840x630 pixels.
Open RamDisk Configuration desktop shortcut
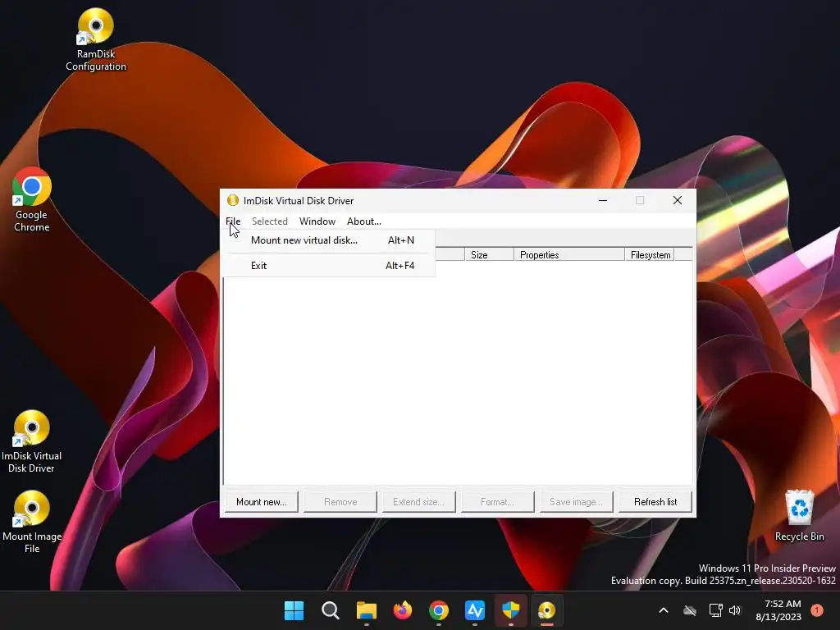point(96,40)
